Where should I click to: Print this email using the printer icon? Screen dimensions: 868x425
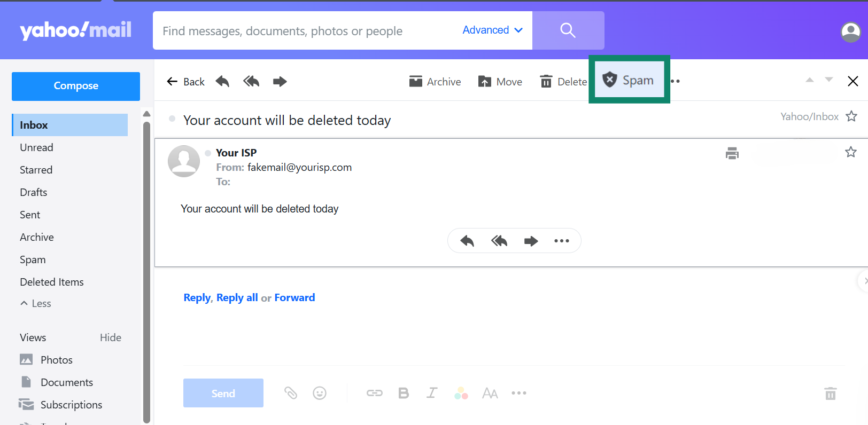[732, 153]
